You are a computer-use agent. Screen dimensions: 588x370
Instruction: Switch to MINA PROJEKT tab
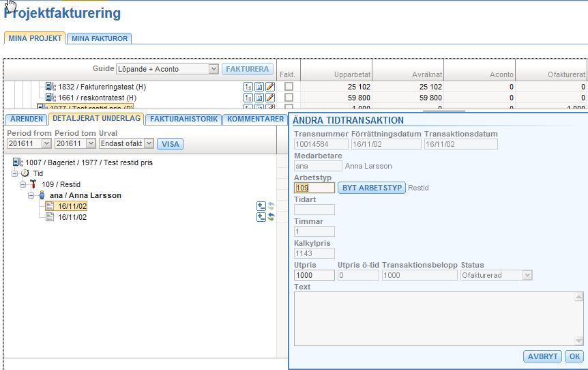[35, 38]
